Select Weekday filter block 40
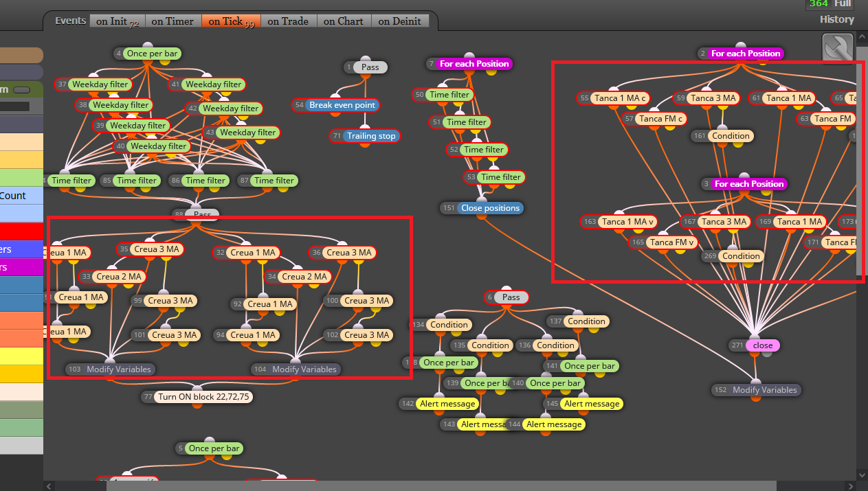 click(x=151, y=146)
